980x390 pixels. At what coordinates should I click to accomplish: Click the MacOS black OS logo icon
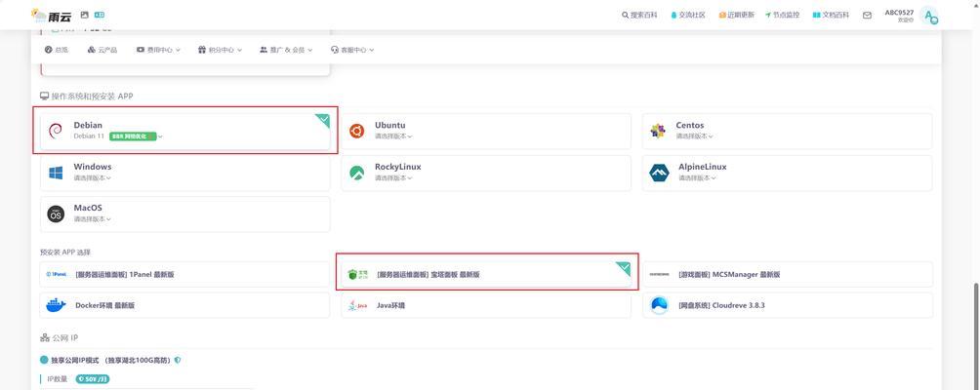pyautogui.click(x=56, y=214)
